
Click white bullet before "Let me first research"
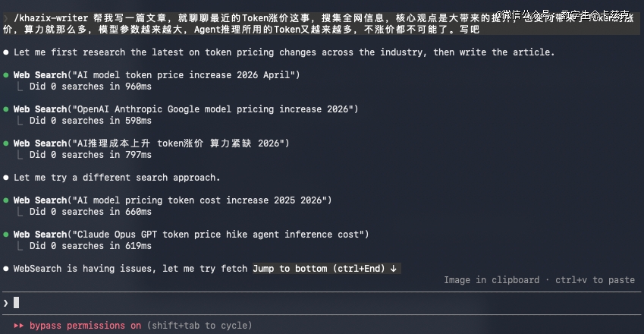(x=6, y=52)
